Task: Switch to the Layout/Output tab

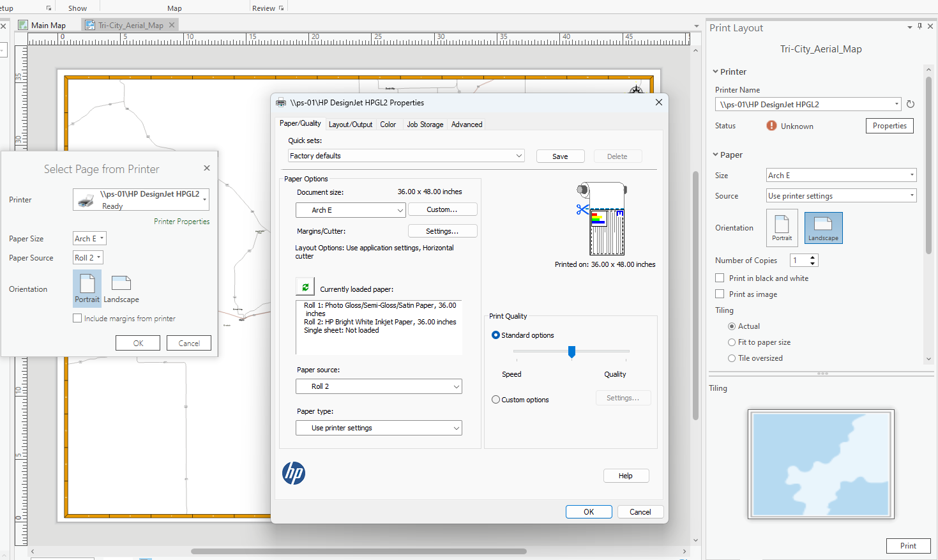Action: pyautogui.click(x=351, y=125)
